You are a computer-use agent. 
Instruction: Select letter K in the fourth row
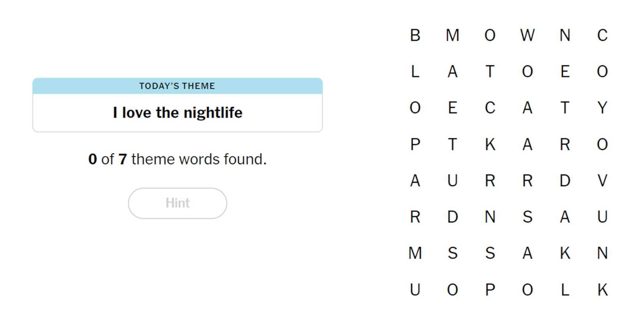tap(490, 144)
